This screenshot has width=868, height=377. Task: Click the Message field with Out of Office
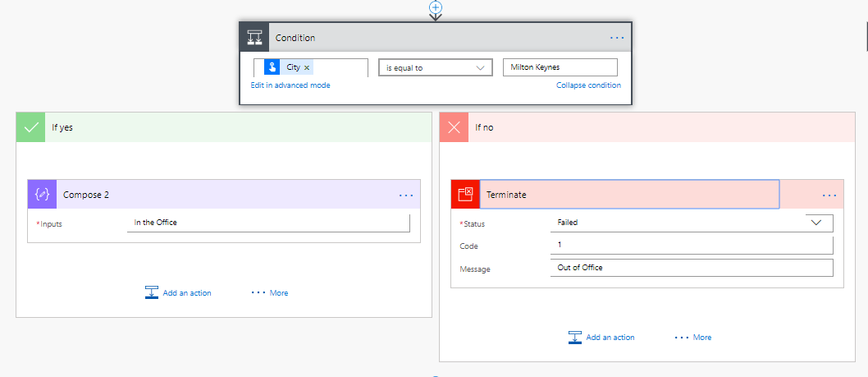pyautogui.click(x=692, y=267)
